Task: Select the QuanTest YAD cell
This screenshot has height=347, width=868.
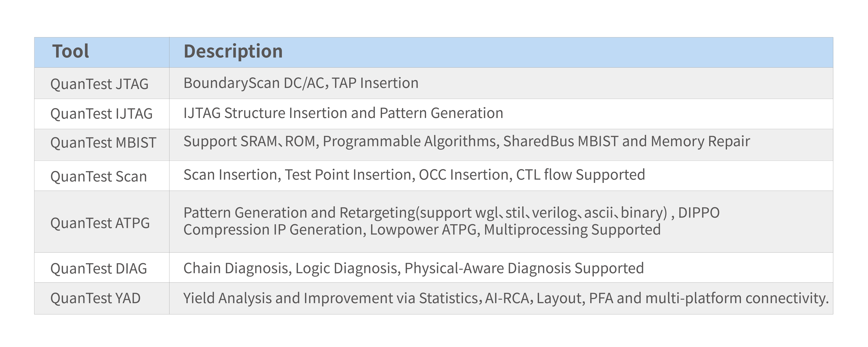Action: [x=95, y=298]
